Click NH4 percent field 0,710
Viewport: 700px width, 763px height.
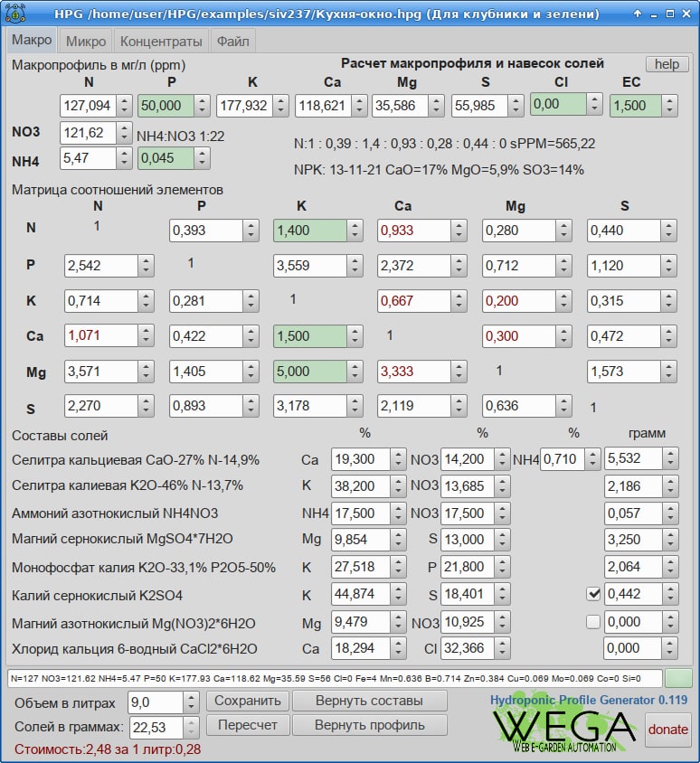[563, 459]
